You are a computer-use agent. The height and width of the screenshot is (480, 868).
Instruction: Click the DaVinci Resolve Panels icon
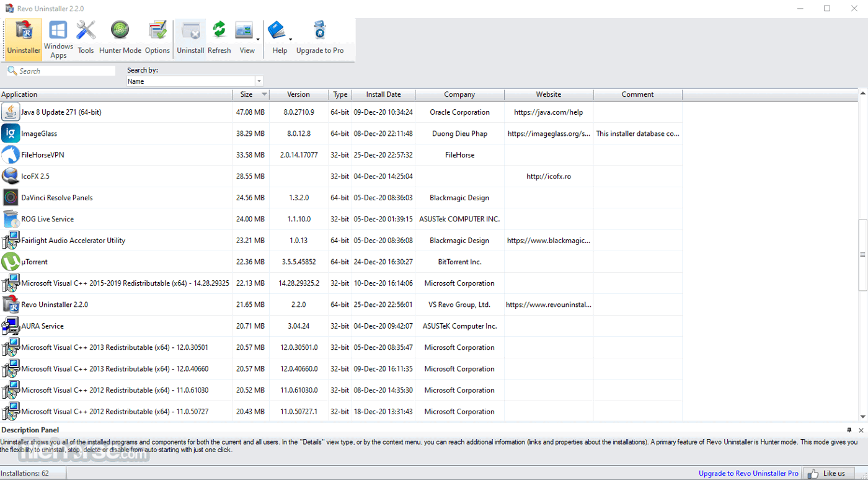[11, 198]
